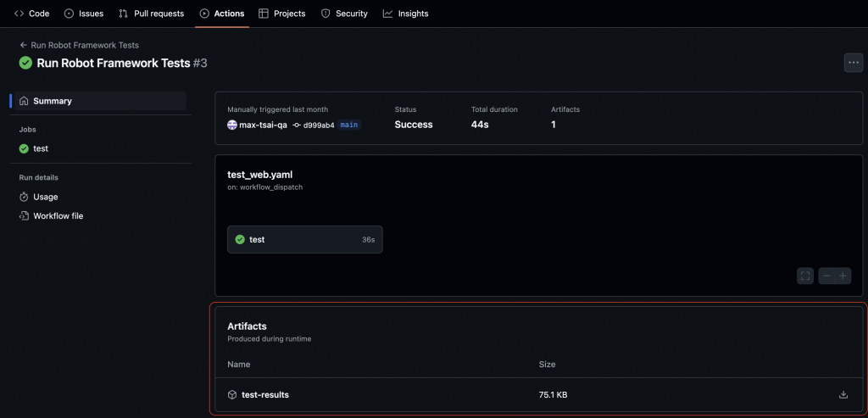
Task: Click the main branch label
Action: 348,125
